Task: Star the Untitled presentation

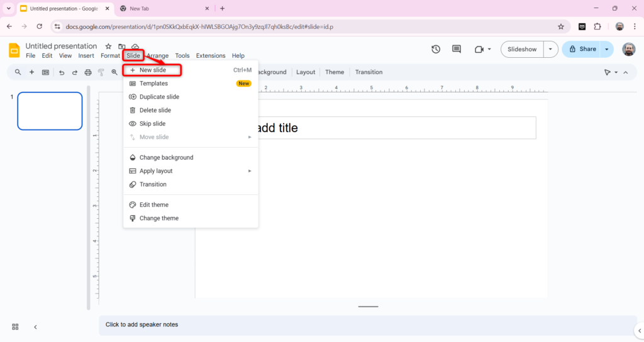Action: 108,47
